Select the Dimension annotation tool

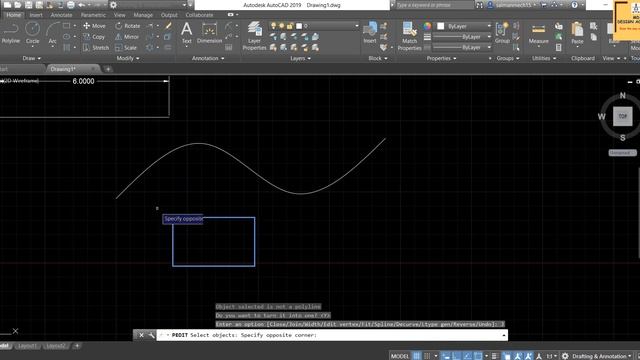(x=209, y=33)
